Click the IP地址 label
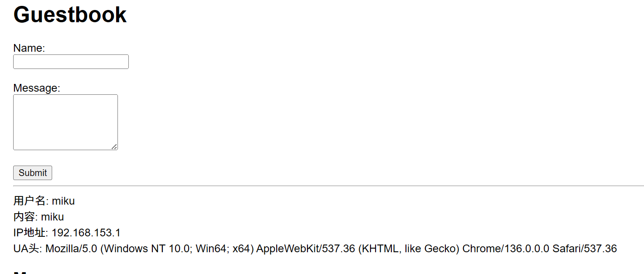 click(x=29, y=233)
